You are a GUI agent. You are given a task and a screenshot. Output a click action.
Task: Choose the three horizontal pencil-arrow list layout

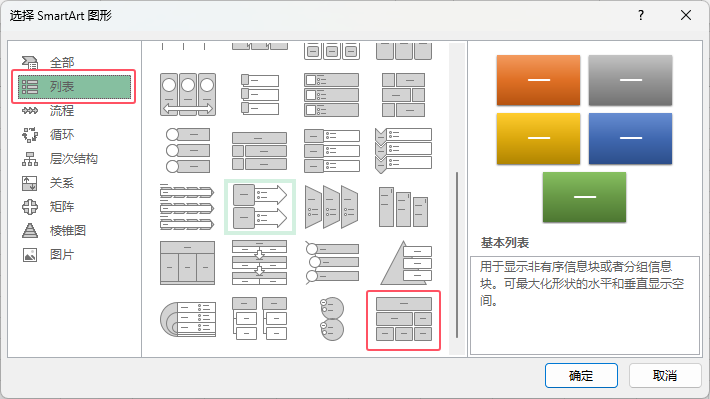pyautogui.click(x=187, y=207)
